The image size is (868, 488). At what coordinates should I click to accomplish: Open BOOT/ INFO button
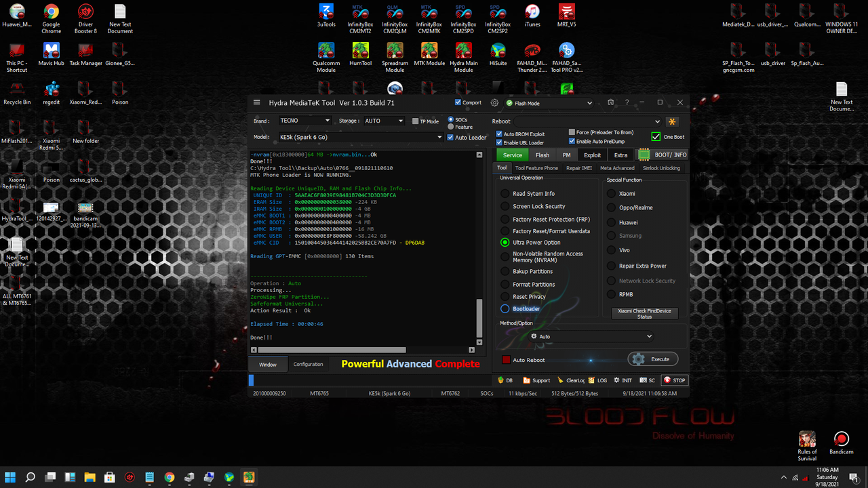(x=663, y=155)
